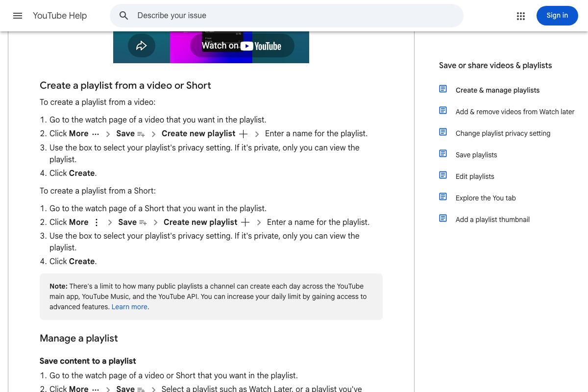Open the Edit playlists article
This screenshot has height=392, width=588.
[475, 176]
